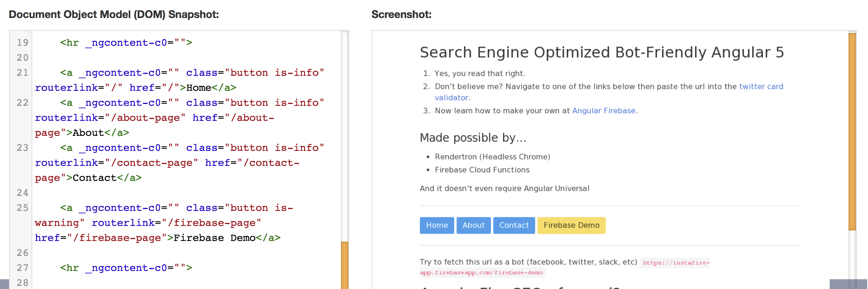
Task: Open the Angular Firebase link
Action: pyautogui.click(x=603, y=111)
